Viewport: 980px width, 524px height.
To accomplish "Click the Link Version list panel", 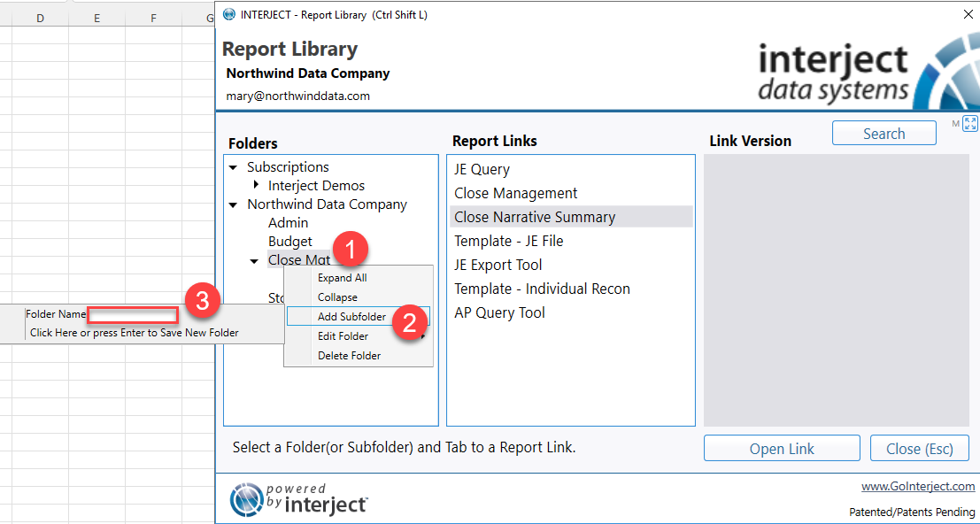I will (837, 290).
